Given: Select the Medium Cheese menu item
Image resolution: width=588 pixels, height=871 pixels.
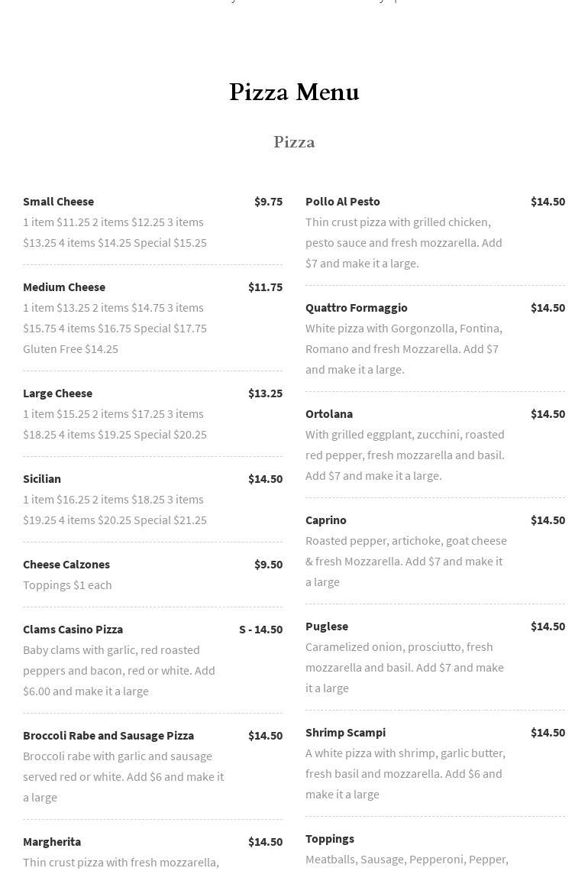Looking at the screenshot, I should [x=64, y=287].
